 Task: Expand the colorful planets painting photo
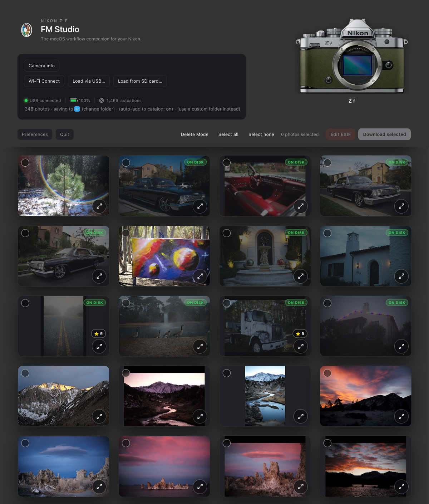click(200, 276)
